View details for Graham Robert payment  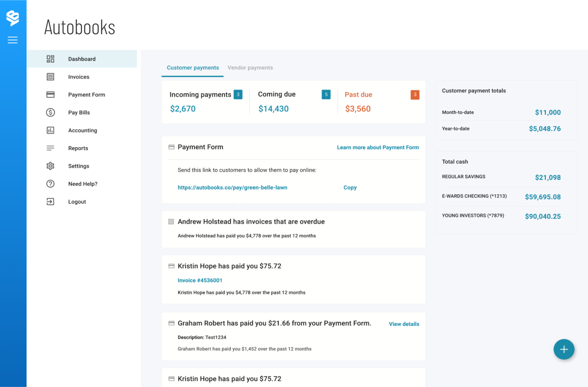click(x=404, y=324)
